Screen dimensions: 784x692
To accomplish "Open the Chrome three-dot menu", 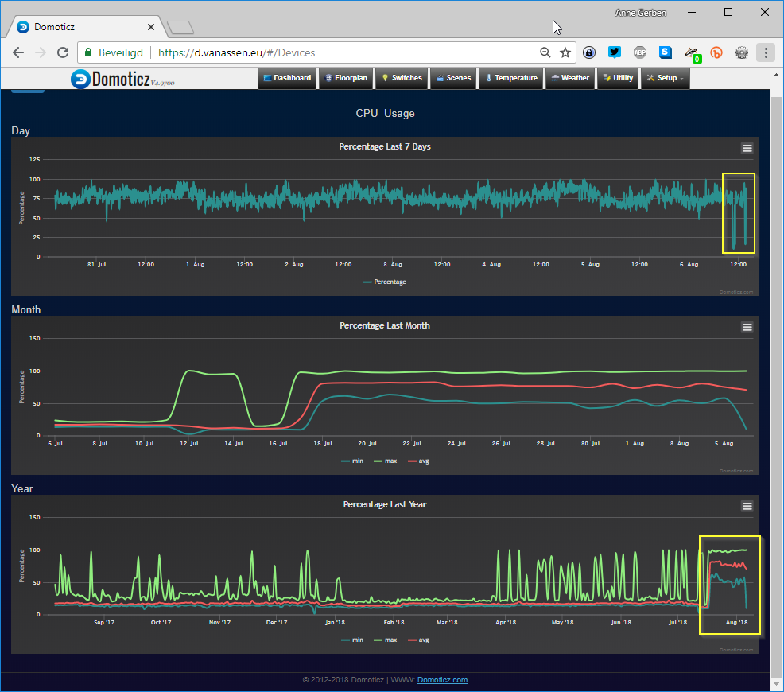I will (766, 52).
